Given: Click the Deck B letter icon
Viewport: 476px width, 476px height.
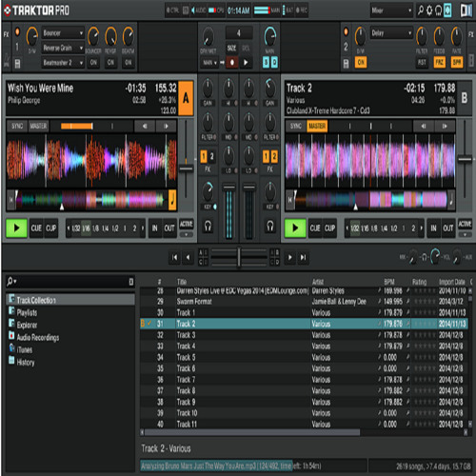Looking at the screenshot, I should (x=465, y=98).
